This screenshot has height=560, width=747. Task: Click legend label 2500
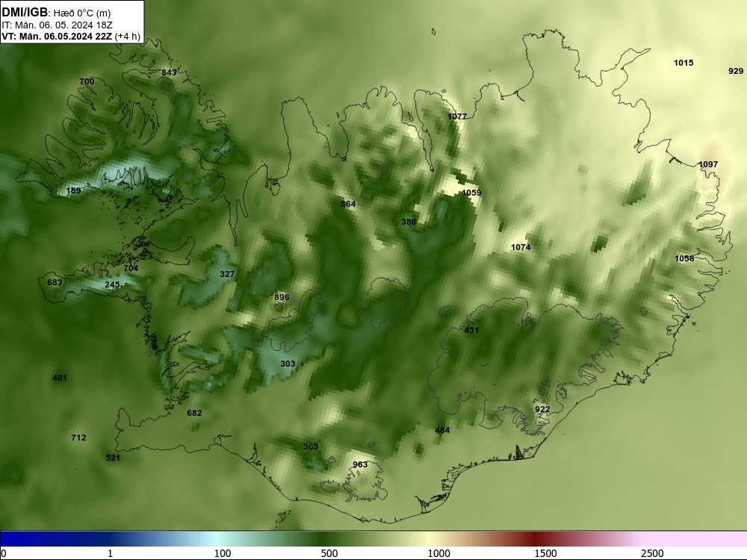(x=652, y=553)
